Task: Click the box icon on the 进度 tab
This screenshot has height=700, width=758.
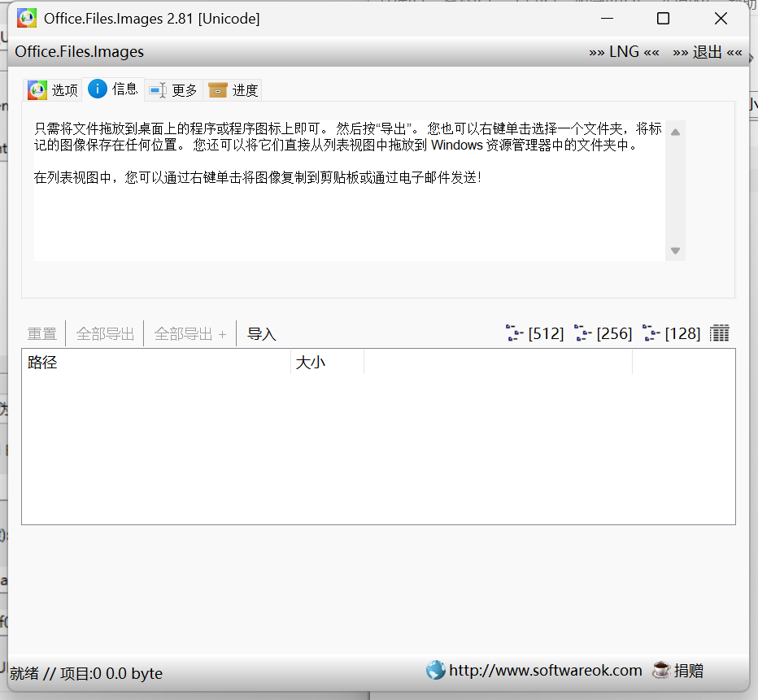Action: click(x=216, y=89)
